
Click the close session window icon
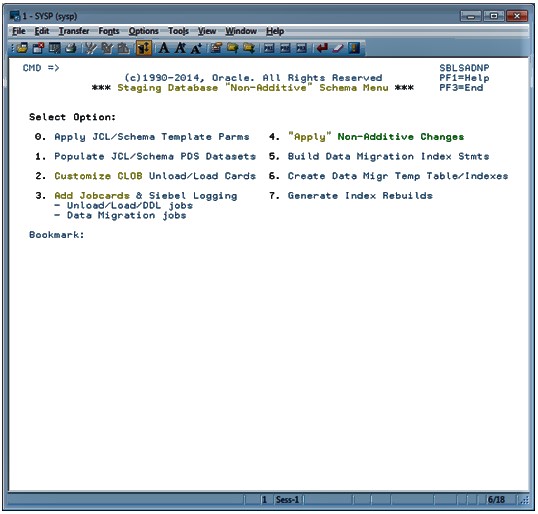point(38,48)
